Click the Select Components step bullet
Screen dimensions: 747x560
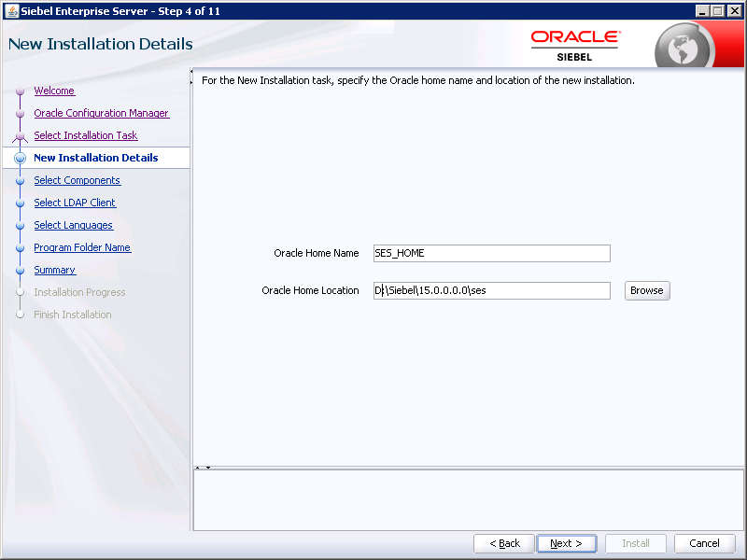pyautogui.click(x=20, y=181)
